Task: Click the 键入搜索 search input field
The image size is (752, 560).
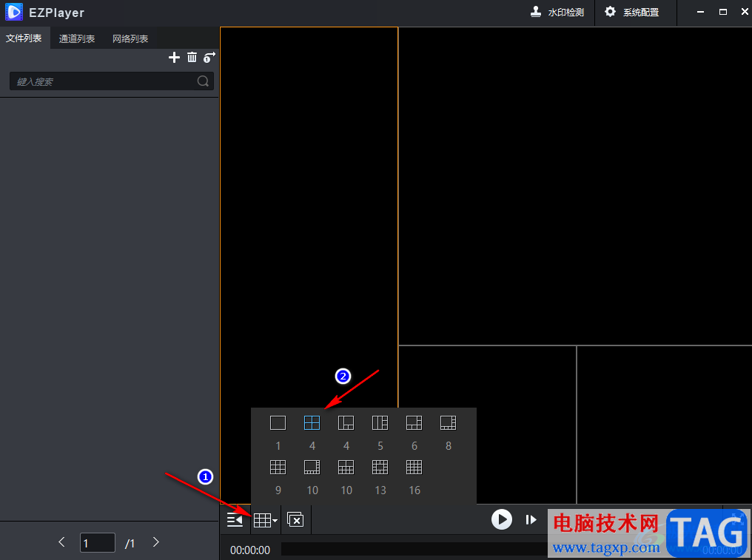Action: point(104,81)
